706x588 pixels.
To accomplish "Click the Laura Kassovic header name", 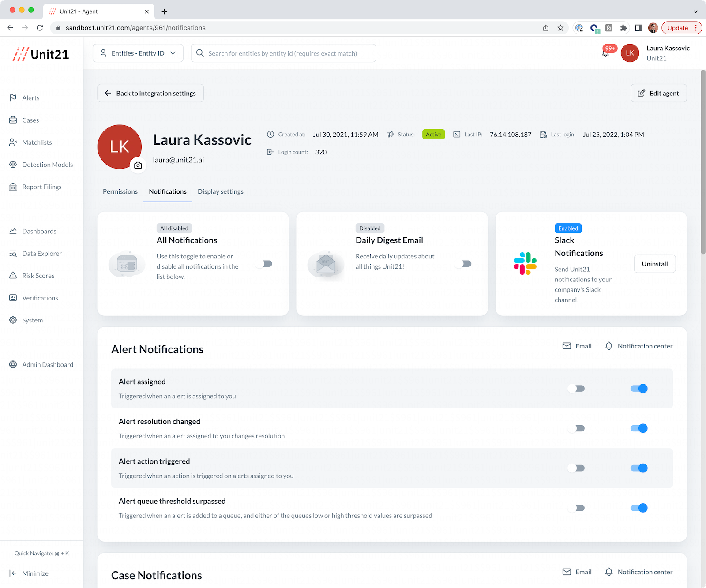I will click(x=668, y=48).
